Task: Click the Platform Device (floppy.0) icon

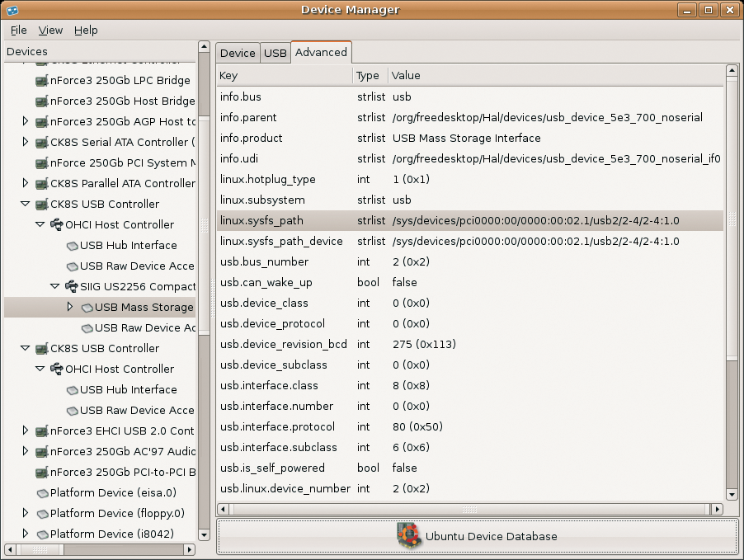Action: coord(42,514)
